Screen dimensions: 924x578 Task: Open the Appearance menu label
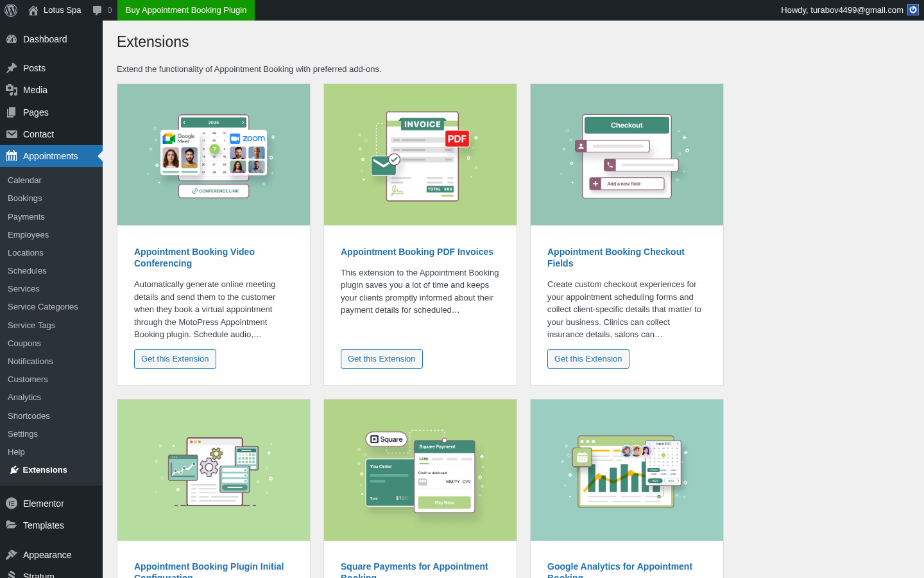pos(47,555)
